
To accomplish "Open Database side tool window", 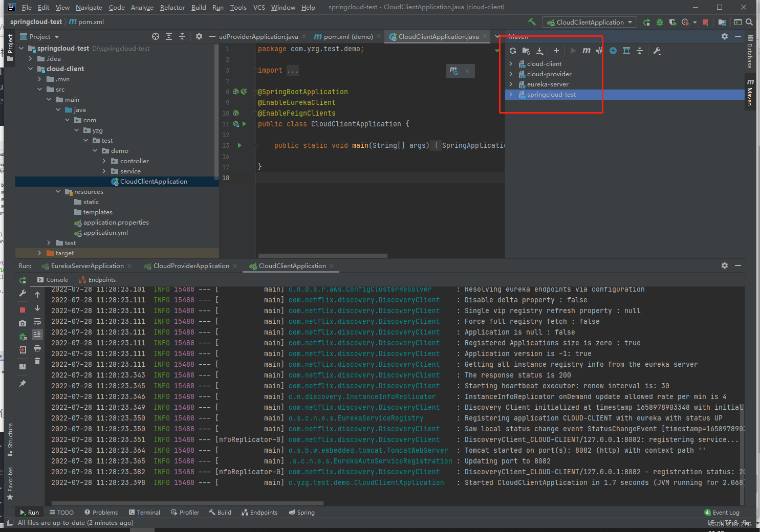I will pos(750,52).
